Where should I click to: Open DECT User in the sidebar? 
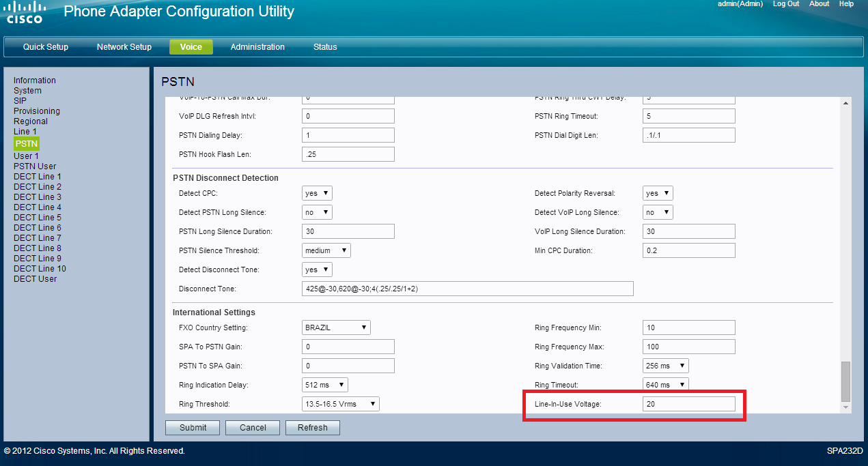click(x=35, y=279)
